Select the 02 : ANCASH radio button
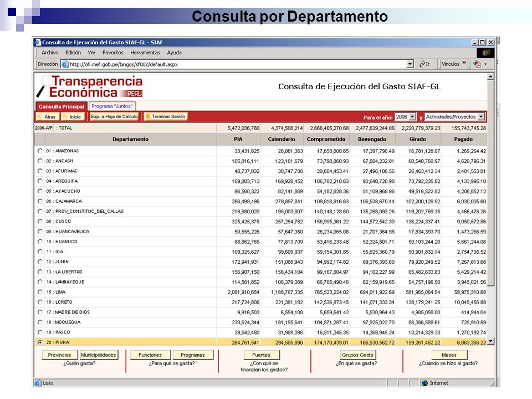 [x=40, y=161]
